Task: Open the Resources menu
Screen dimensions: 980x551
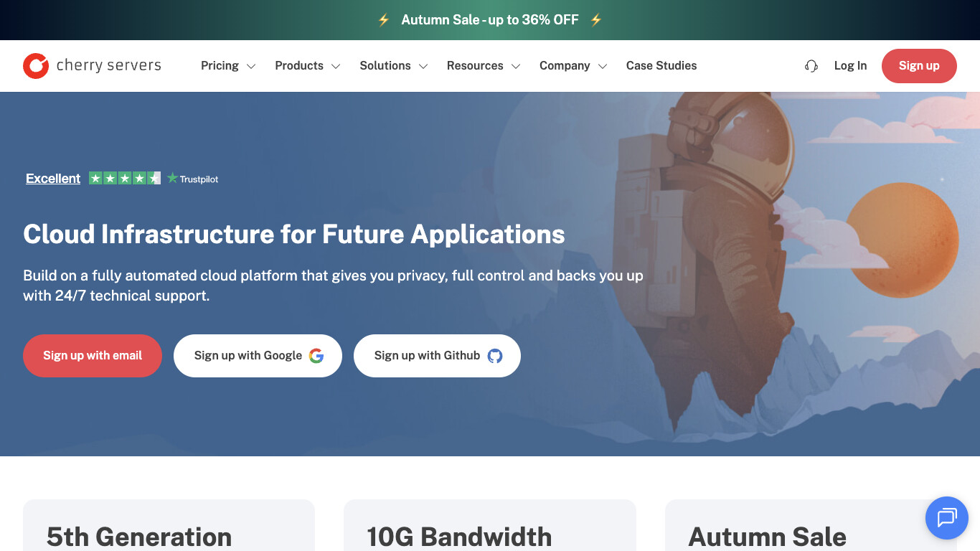Action: click(x=483, y=66)
